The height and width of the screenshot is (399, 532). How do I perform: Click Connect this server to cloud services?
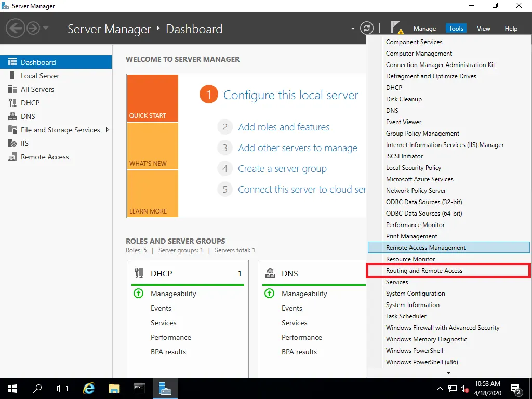(x=302, y=189)
